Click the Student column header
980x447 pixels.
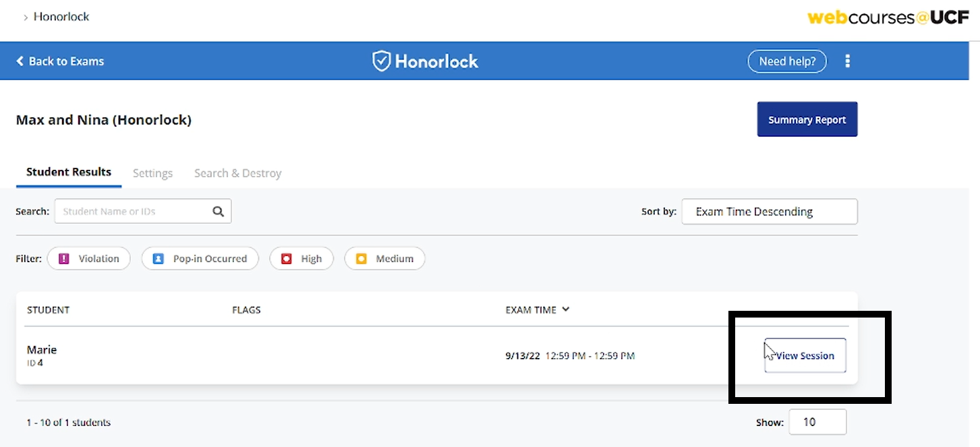48,310
